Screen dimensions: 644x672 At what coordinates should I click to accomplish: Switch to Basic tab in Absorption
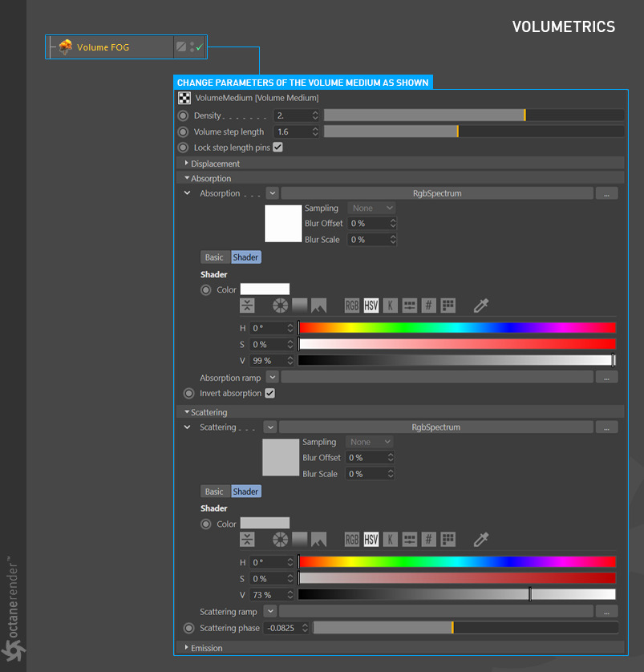[x=214, y=257]
